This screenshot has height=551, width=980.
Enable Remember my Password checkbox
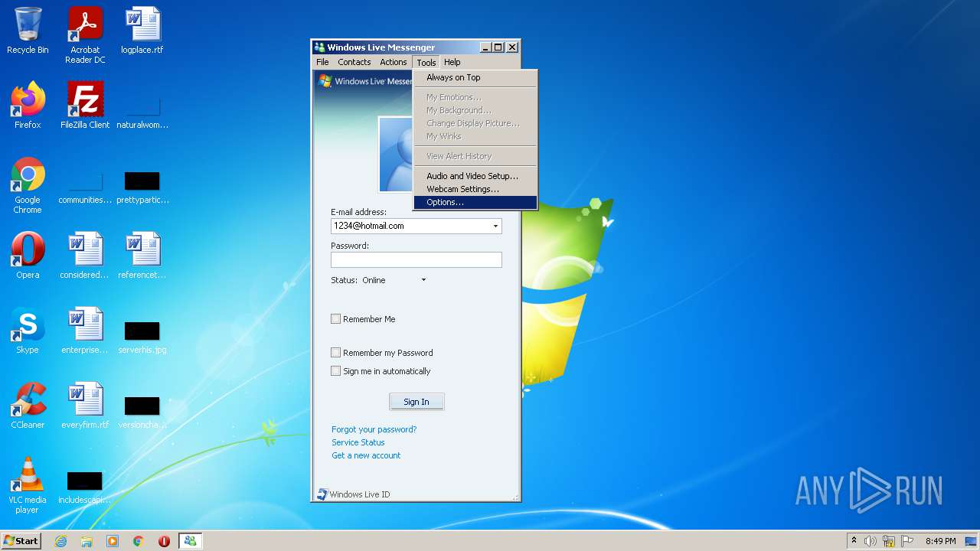click(335, 353)
